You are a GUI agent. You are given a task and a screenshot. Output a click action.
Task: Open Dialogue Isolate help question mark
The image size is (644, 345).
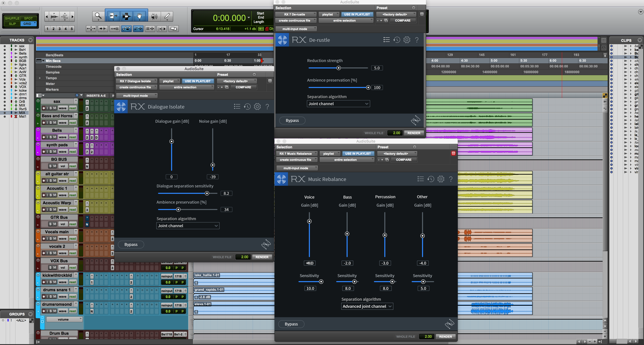click(x=267, y=107)
